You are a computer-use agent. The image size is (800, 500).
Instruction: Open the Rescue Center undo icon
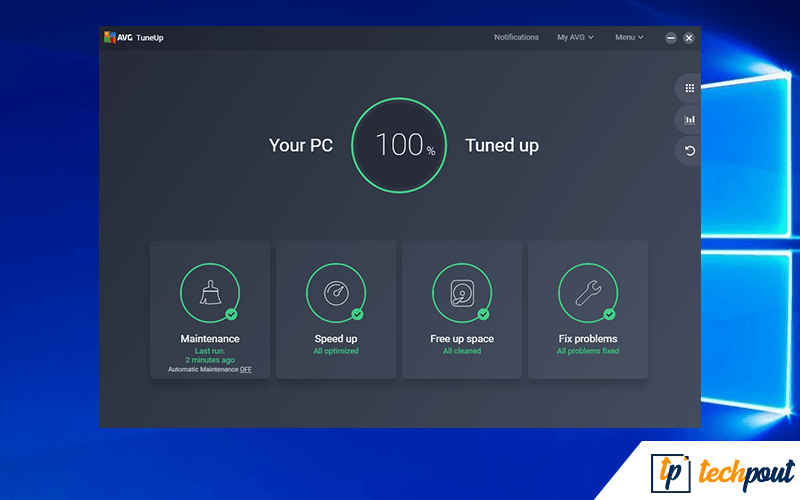pos(689,151)
